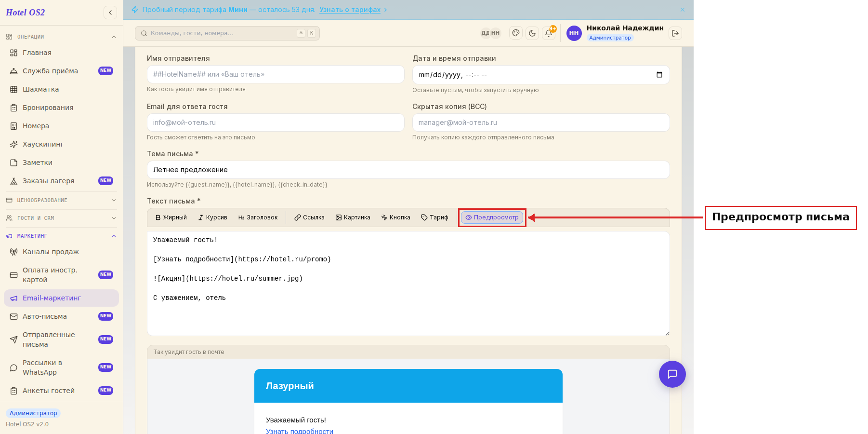
Task: Insert Заголовок H2 heading
Action: tap(258, 217)
